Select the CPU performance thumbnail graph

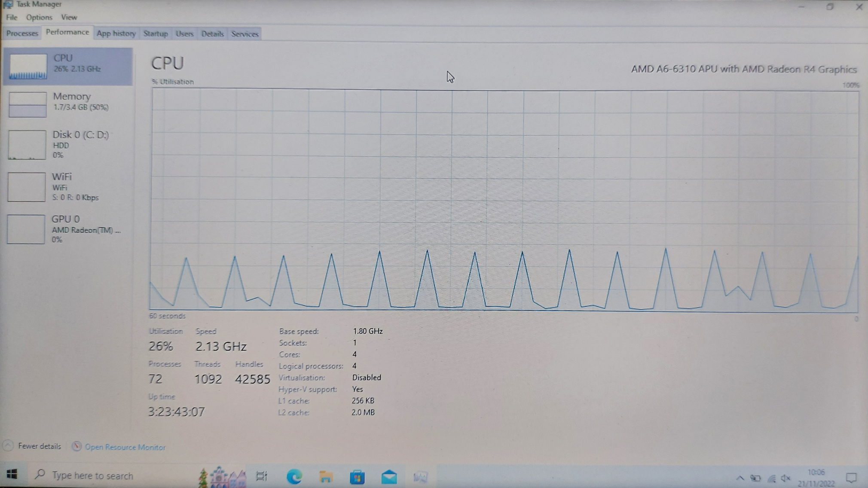28,67
